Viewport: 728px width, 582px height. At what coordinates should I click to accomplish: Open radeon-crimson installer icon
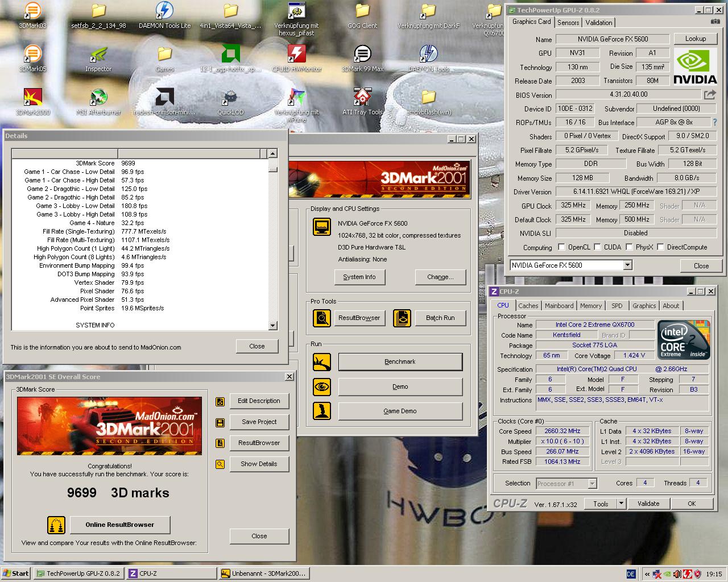(x=164, y=97)
